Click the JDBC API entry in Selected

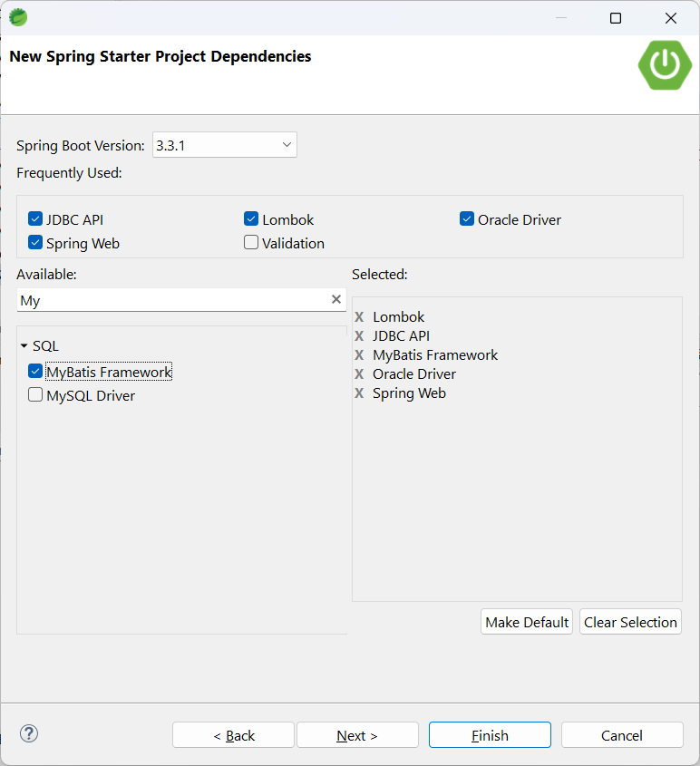tap(401, 336)
